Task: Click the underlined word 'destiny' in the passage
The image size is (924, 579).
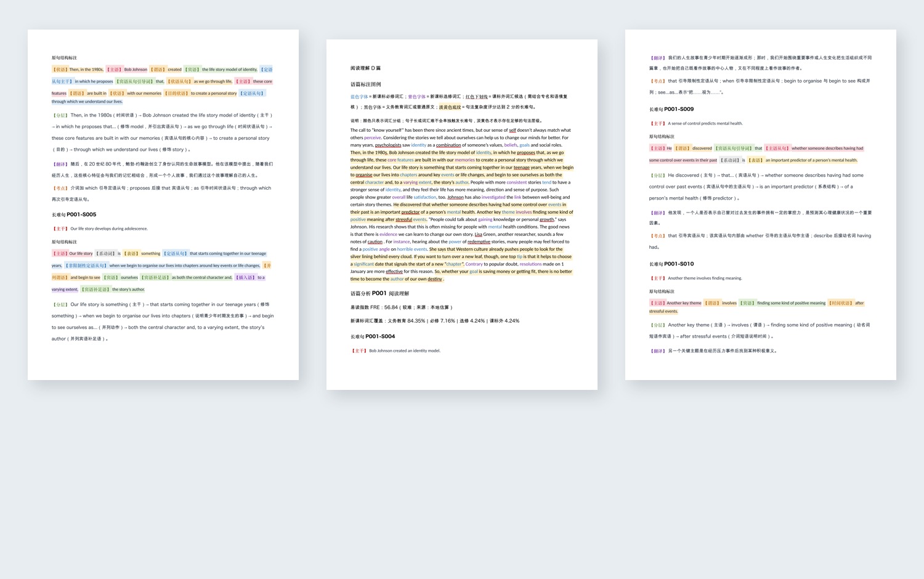Action: click(435, 279)
